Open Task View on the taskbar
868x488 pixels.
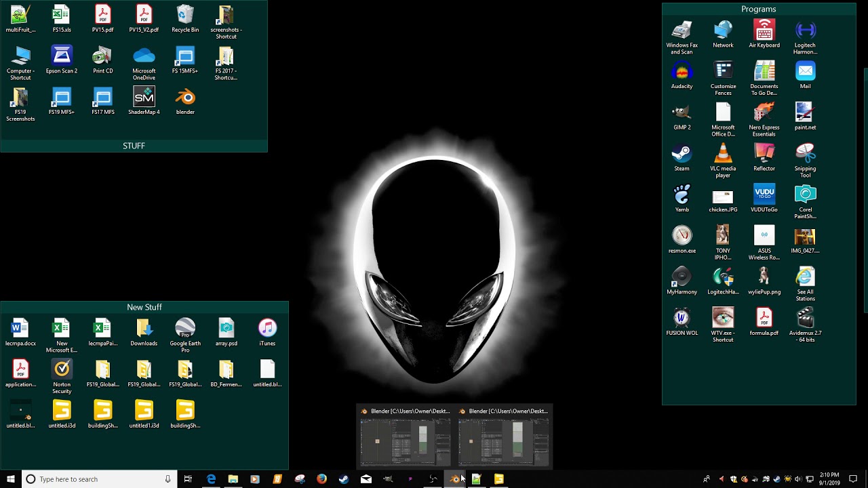click(x=188, y=479)
